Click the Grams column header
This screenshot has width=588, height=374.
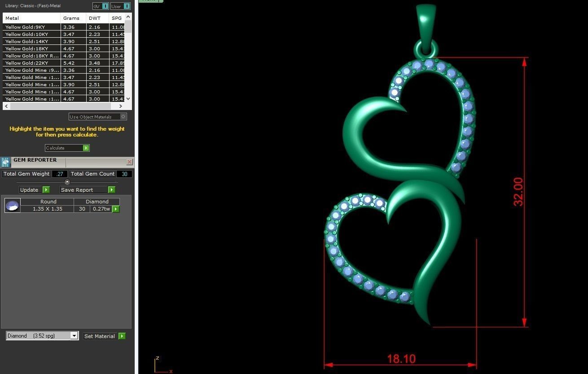pos(74,18)
